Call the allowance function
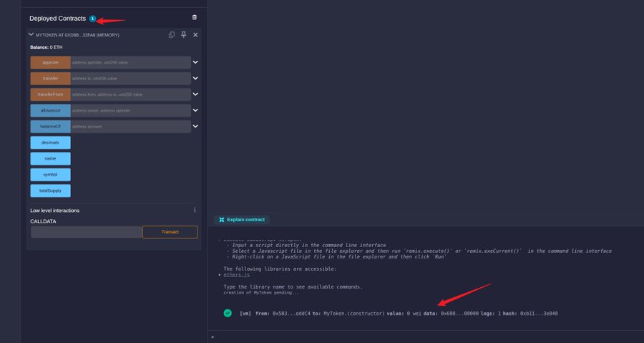 [51, 110]
